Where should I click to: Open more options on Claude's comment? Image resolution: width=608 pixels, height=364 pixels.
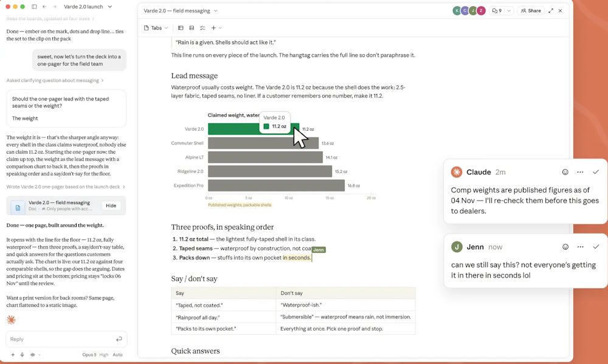(580, 172)
